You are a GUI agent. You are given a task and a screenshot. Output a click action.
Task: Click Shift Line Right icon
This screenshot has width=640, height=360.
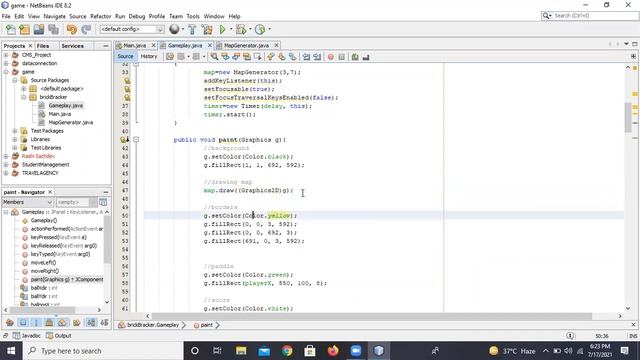pos(317,57)
